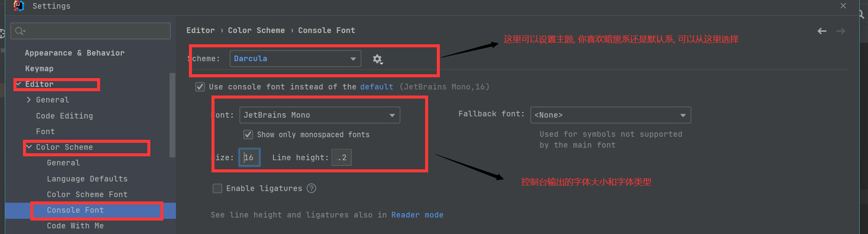Open the Reader mode link
This screenshot has width=868, height=234.
(417, 215)
